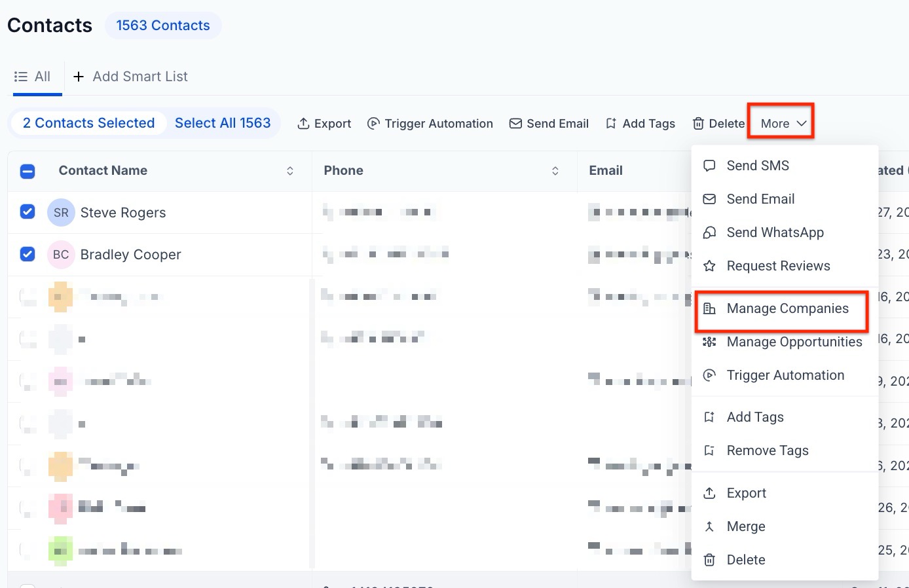This screenshot has height=588, width=909.
Task: Click the Send SMS chat bubble icon
Action: click(x=709, y=166)
